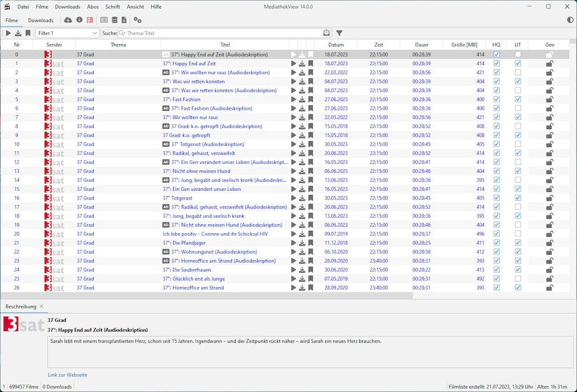Click inside the Thema/Titel search input
The image size is (577, 392).
(200, 33)
